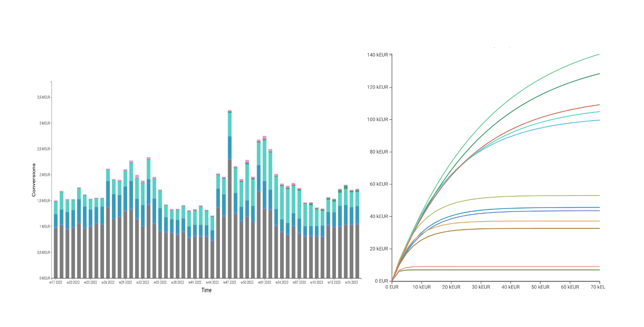Click the 'w35 2022' week label
This screenshot has width=644, height=327.
[x=160, y=282]
